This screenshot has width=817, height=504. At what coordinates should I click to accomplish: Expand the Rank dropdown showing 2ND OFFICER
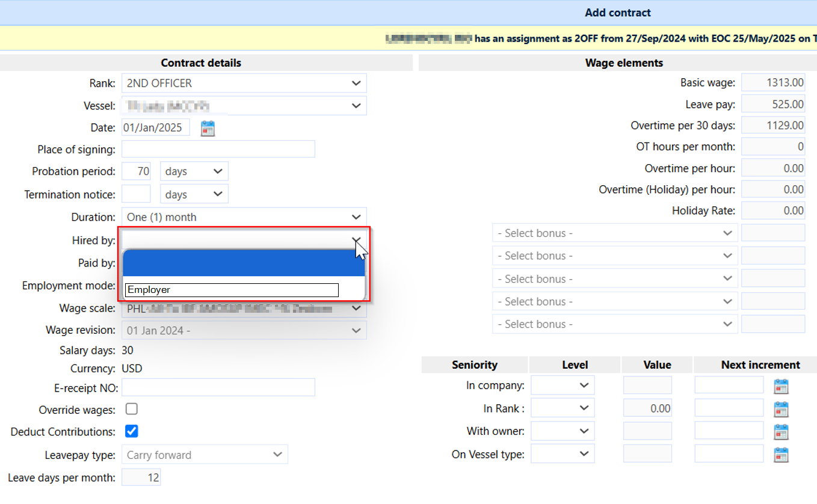point(244,84)
